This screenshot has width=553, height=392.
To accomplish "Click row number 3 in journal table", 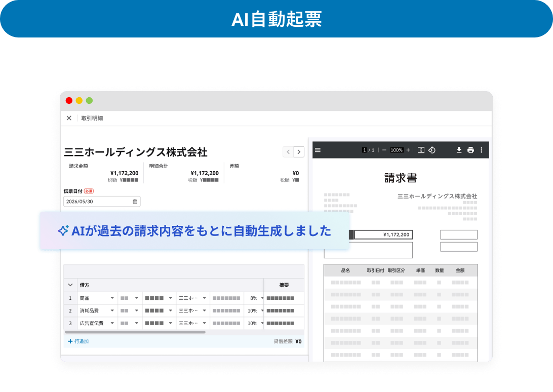I will tap(70, 323).
